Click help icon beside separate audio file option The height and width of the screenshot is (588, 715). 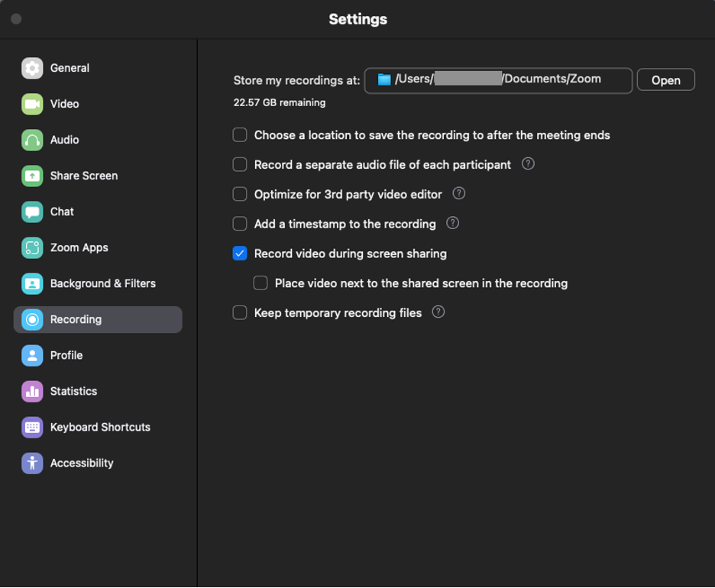pyautogui.click(x=528, y=164)
